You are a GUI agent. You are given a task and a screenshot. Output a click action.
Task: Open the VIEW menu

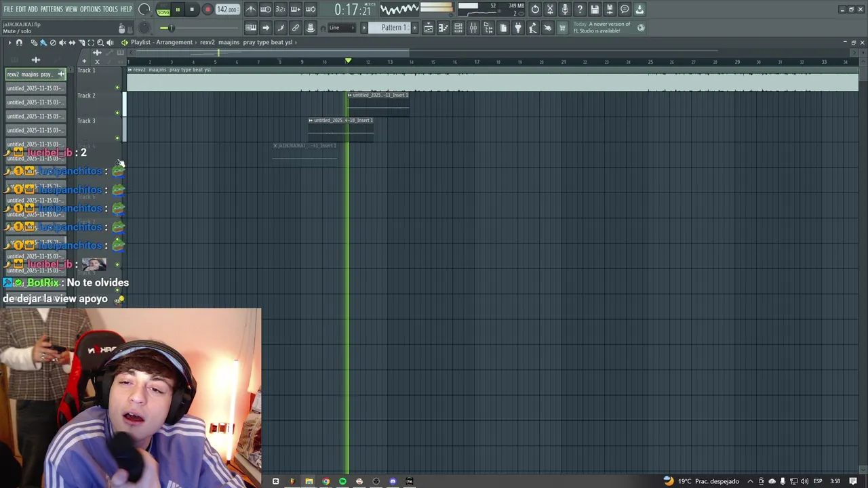coord(71,9)
